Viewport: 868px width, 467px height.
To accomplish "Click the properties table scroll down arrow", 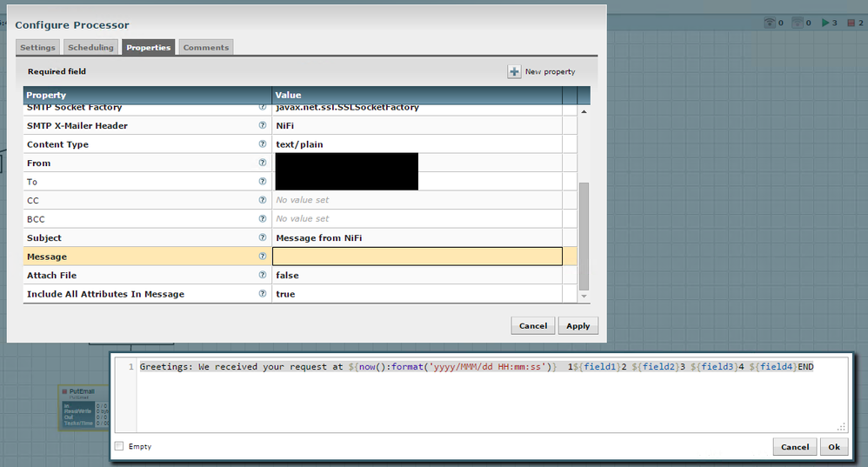I will pyautogui.click(x=584, y=297).
